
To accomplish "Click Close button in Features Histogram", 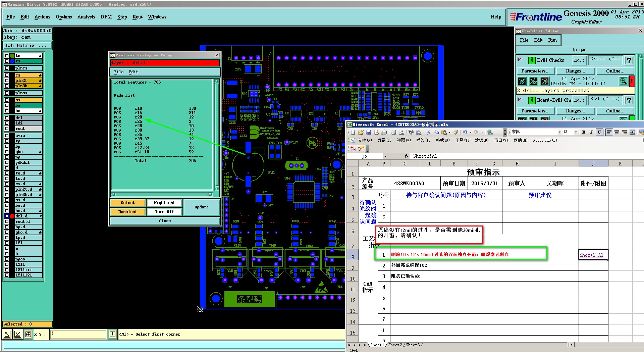I will click(165, 221).
